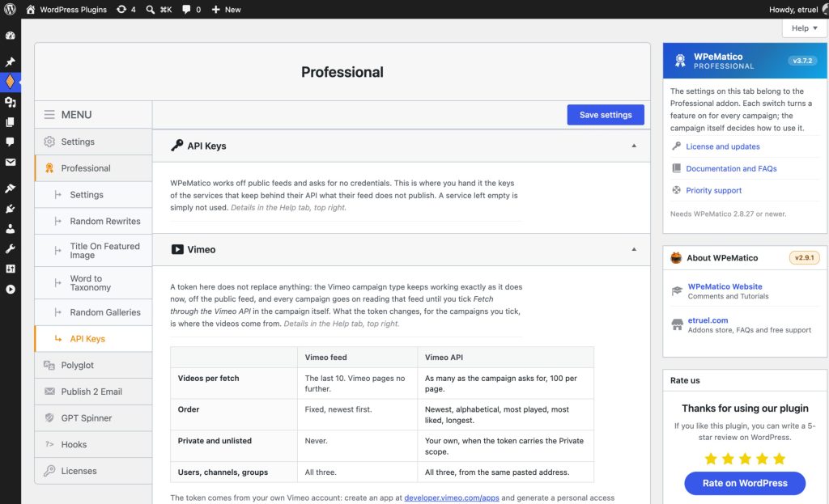The width and height of the screenshot is (829, 504).
Task: Follow the developer.vimeo.com/apps link
Action: click(x=452, y=498)
